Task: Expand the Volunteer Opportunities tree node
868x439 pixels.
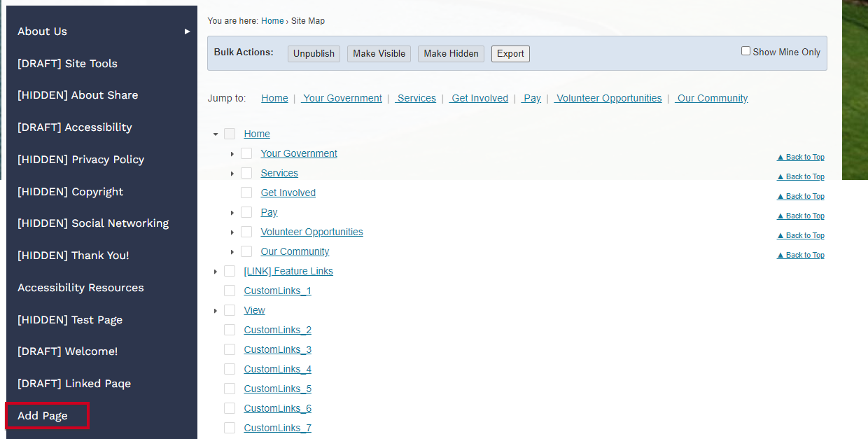Action: 232,232
